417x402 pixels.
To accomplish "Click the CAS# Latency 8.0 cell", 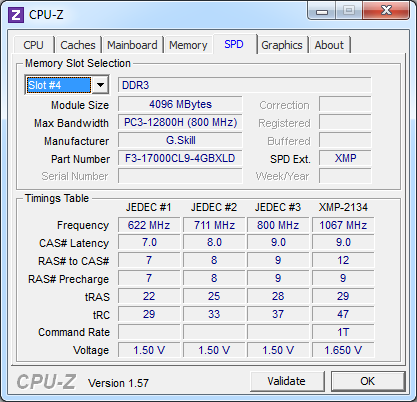I will click(214, 242).
